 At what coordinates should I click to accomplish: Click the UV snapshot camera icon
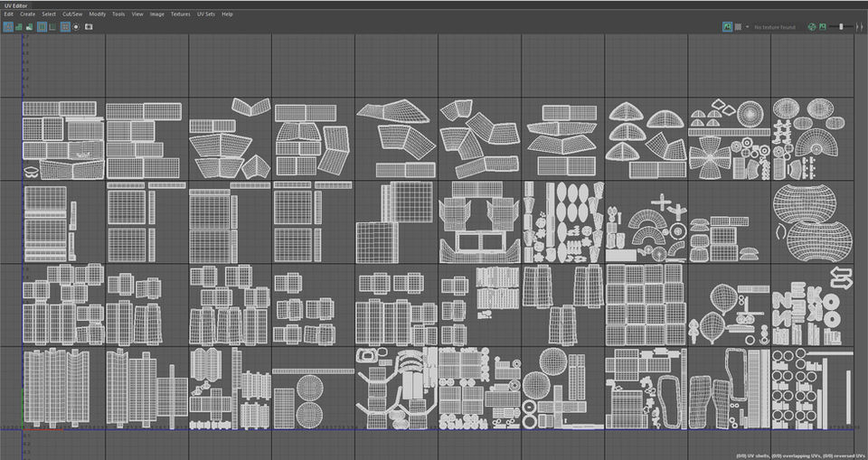[x=89, y=26]
